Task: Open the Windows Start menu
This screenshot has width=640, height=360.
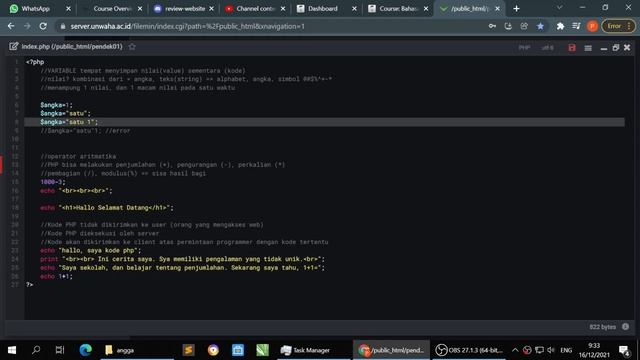Action: 12,350
